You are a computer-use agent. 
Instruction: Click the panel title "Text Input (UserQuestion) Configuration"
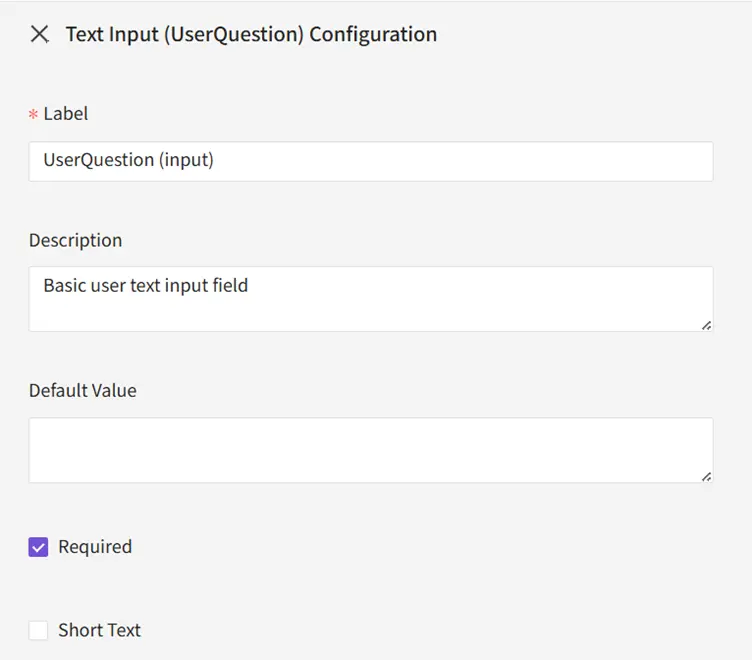pos(251,34)
